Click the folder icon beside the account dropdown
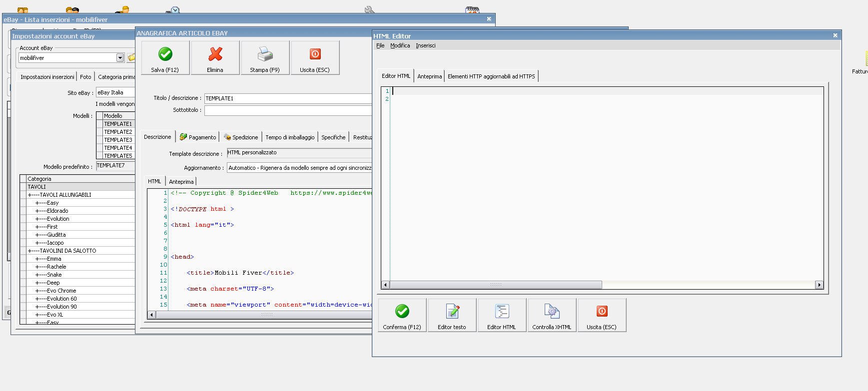868x391 pixels. (x=131, y=58)
